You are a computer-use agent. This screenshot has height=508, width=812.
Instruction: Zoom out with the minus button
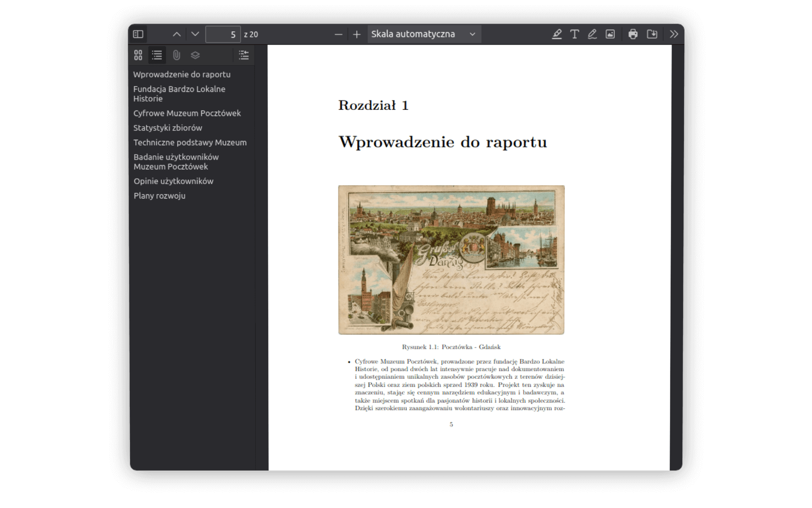pyautogui.click(x=338, y=34)
